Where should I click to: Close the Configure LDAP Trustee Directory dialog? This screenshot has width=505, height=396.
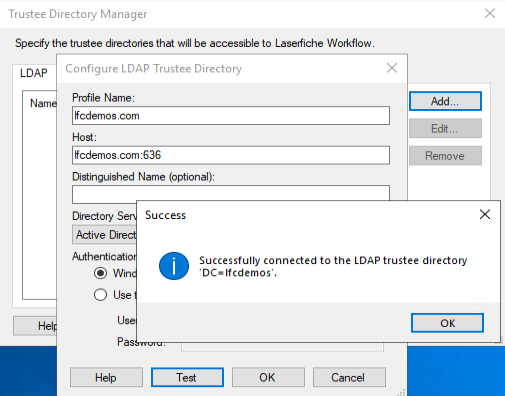pos(392,68)
